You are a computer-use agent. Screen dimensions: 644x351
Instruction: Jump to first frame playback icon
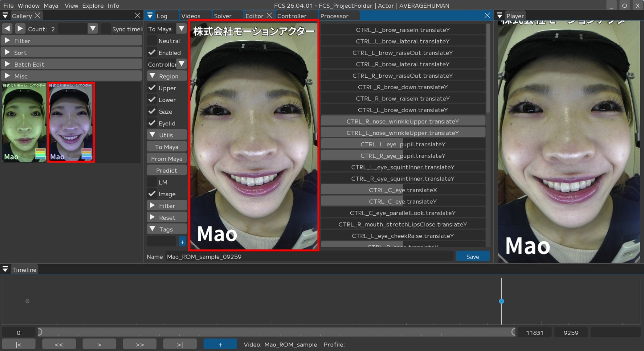(x=19, y=345)
